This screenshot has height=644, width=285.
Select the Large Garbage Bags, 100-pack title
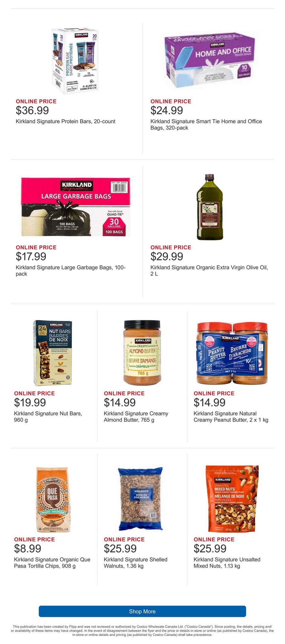71,270
